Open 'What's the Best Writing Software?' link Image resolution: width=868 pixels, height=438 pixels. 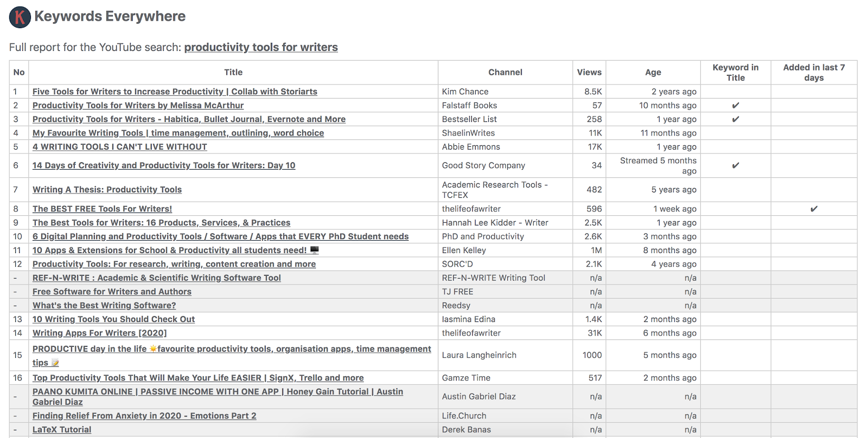pos(104,306)
